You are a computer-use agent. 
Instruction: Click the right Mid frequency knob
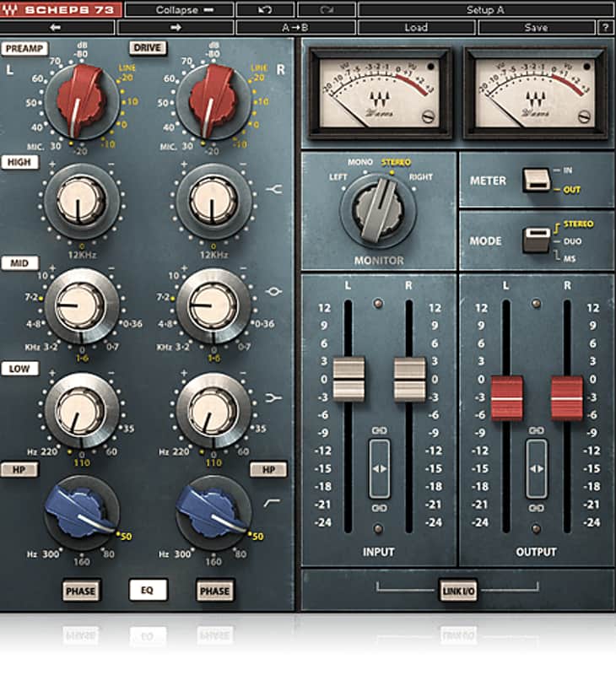(213, 305)
